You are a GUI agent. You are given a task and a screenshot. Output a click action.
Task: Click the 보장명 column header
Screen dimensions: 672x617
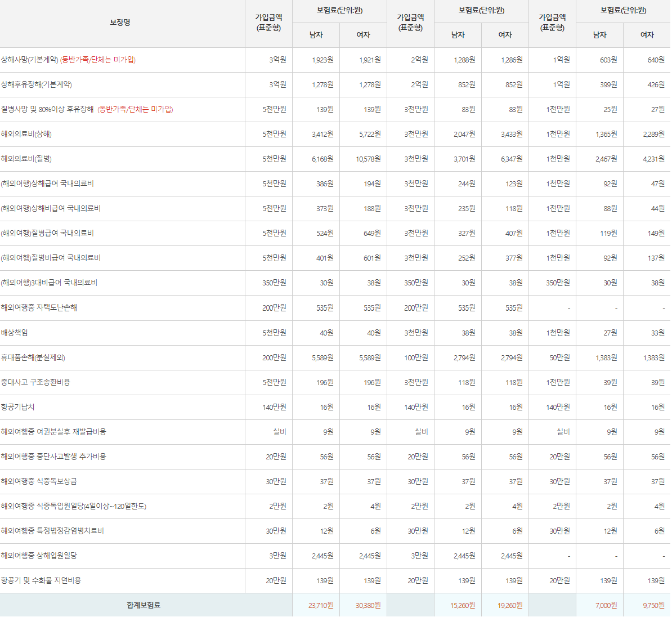120,23
